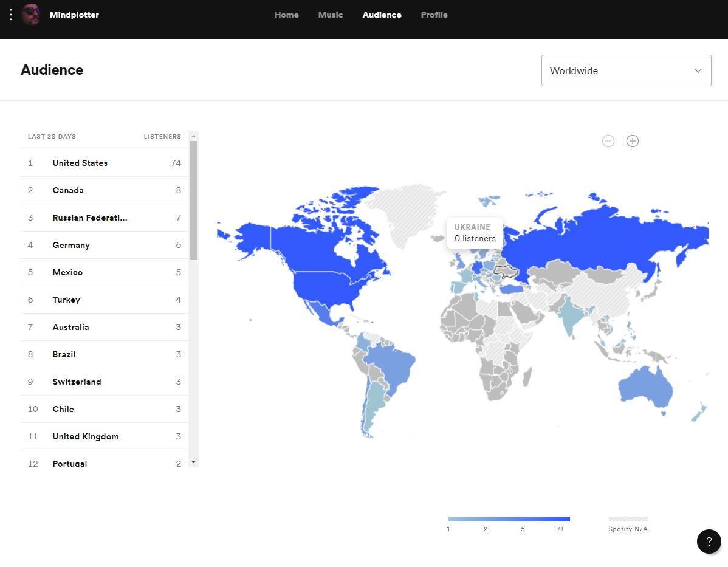
Task: Open the Profile tab
Action: point(434,15)
